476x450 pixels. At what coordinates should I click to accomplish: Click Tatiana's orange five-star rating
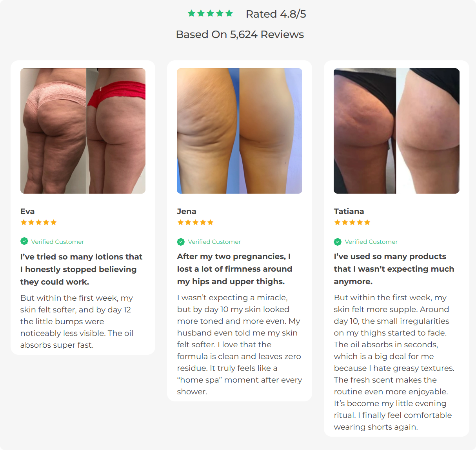352,222
